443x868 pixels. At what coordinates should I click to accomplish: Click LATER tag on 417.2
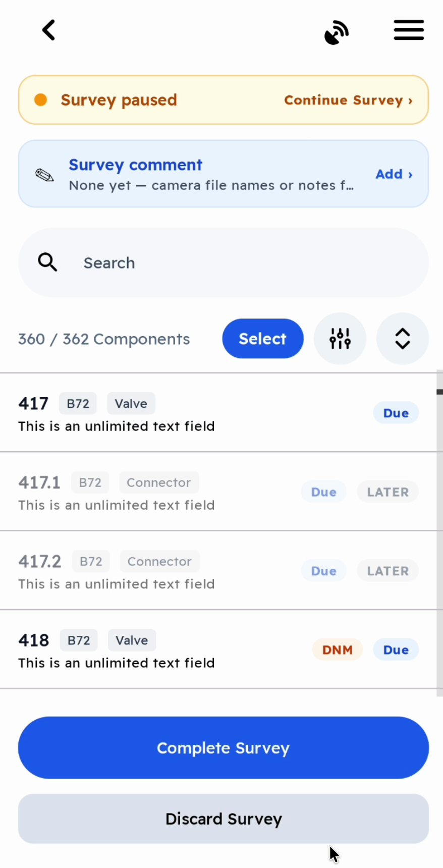coord(388,571)
